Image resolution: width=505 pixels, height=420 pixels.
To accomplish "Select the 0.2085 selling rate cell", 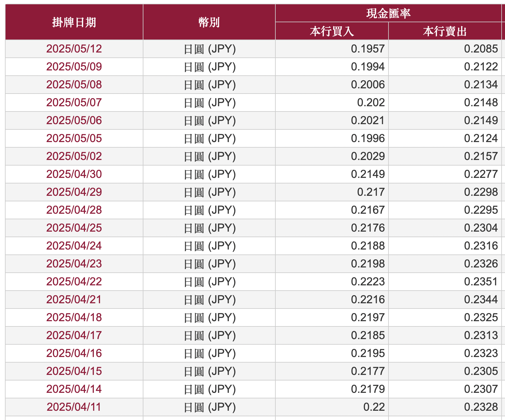I will point(481,49).
